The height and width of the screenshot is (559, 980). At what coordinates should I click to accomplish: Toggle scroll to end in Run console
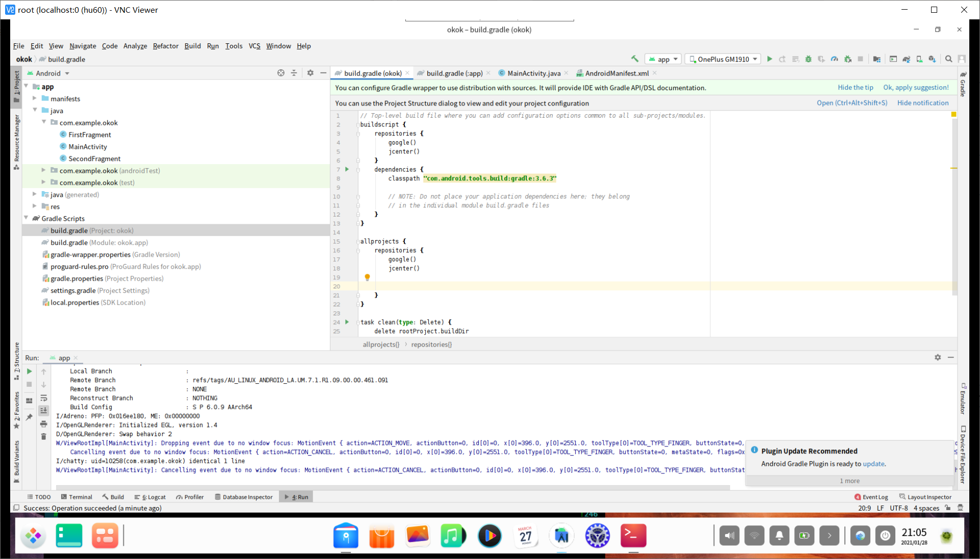(x=44, y=411)
